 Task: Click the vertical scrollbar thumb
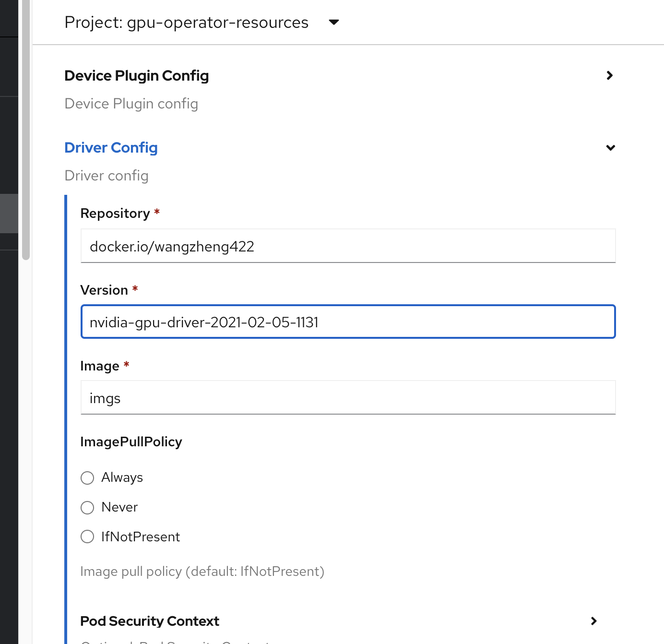point(26,130)
